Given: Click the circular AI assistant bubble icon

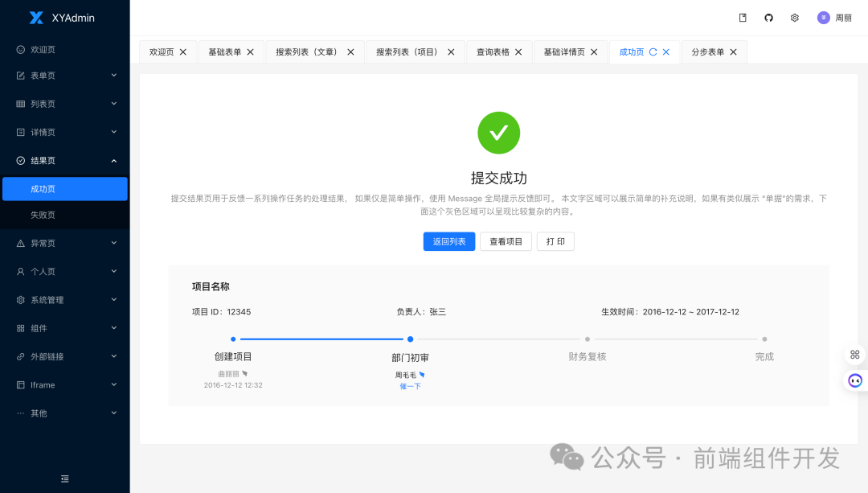Looking at the screenshot, I should [854, 380].
